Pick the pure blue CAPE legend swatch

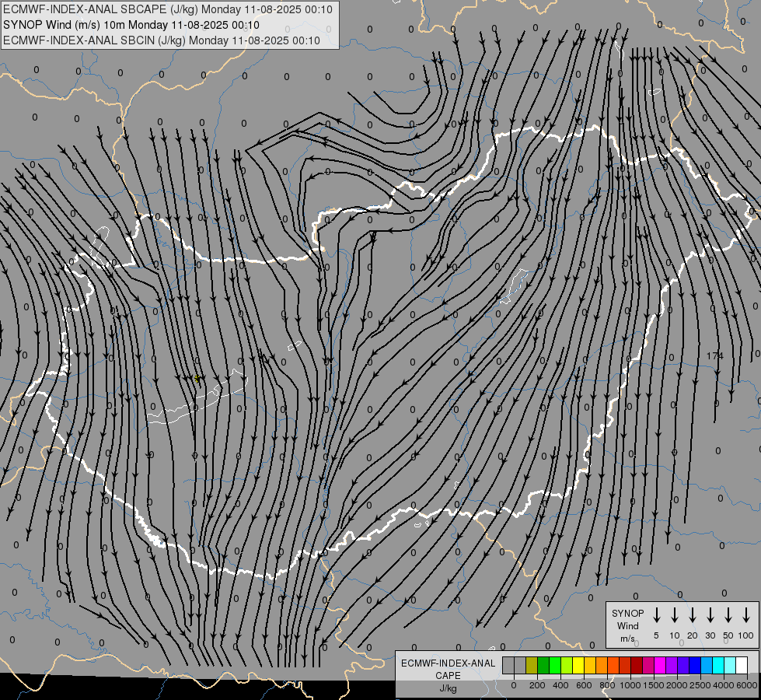[x=694, y=665]
